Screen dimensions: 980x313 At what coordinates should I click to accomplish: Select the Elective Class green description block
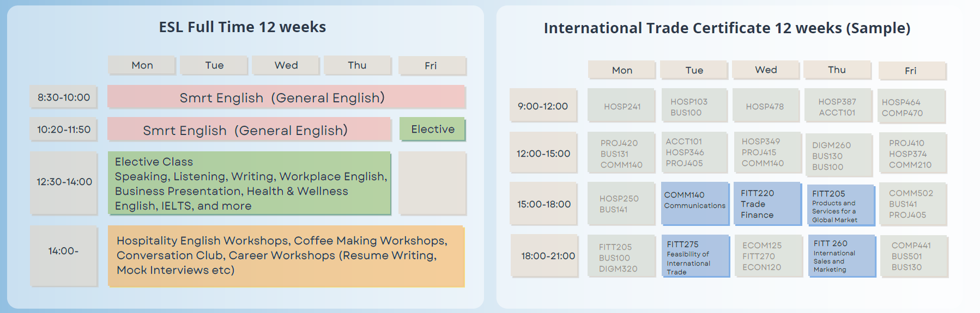(x=249, y=183)
